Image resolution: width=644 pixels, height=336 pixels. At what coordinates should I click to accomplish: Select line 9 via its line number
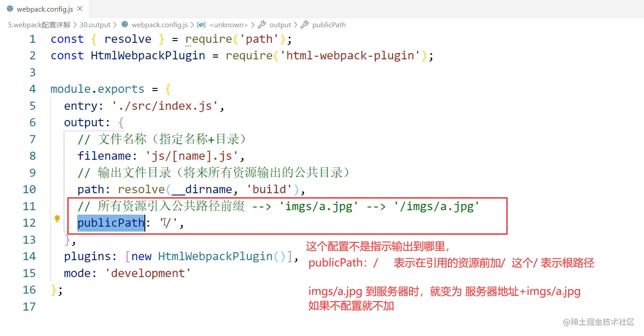33,173
